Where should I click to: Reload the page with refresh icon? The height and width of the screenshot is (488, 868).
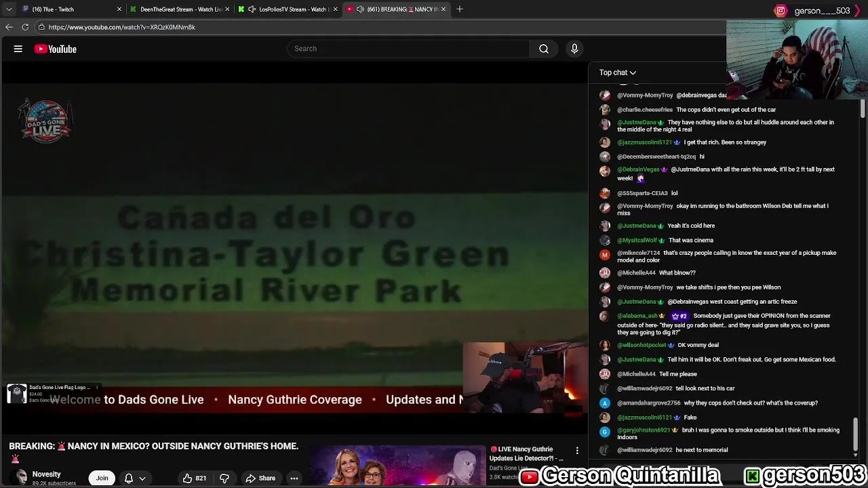[25, 27]
